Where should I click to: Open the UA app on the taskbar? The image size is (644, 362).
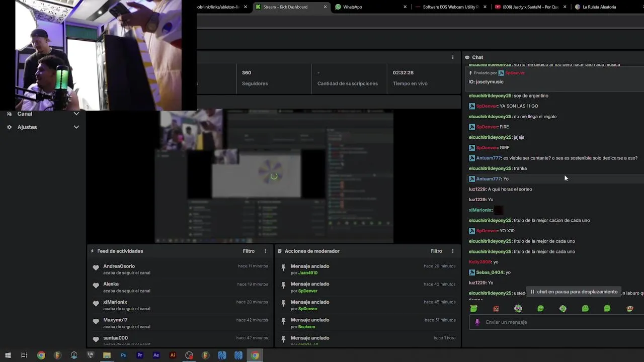click(x=91, y=355)
